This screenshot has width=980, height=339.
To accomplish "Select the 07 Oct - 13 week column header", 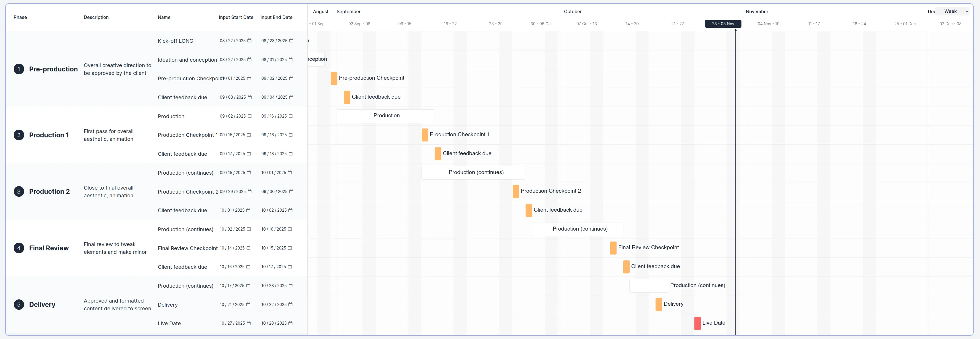I will coord(587,24).
